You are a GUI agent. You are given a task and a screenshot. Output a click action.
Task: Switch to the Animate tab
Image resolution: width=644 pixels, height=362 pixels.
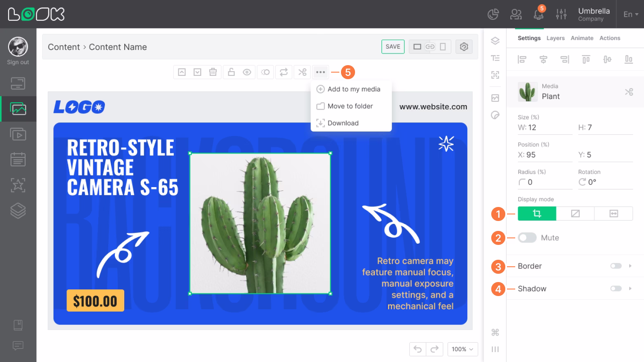[582, 38]
